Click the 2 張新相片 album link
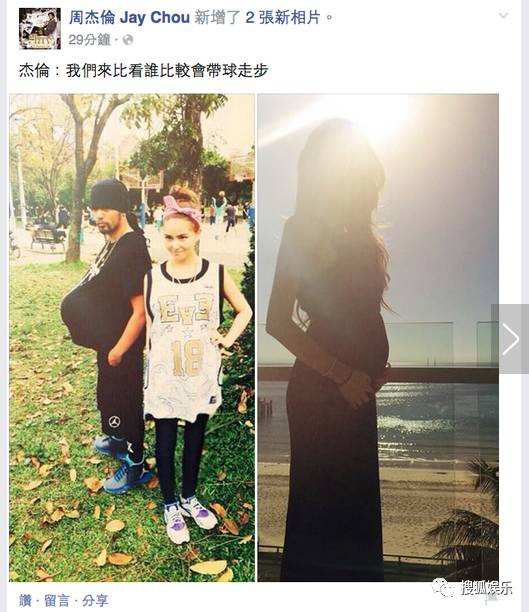529x612 pixels. pos(283,18)
